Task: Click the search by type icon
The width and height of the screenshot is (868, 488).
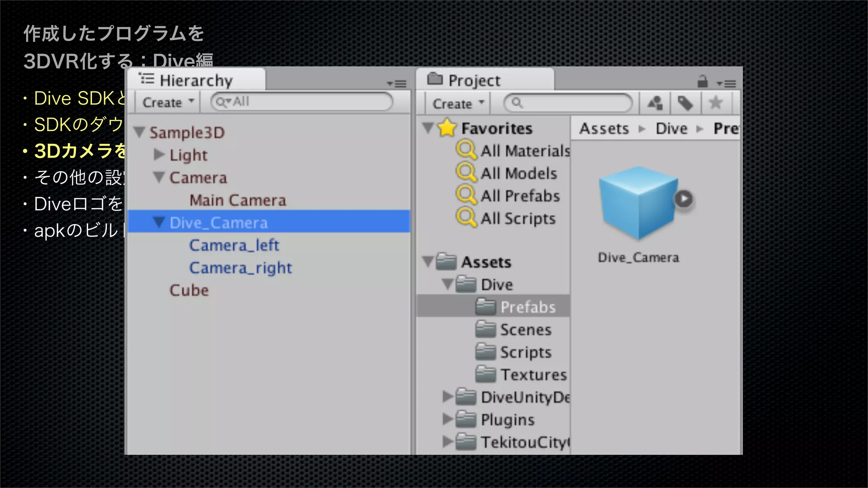Action: tap(655, 103)
